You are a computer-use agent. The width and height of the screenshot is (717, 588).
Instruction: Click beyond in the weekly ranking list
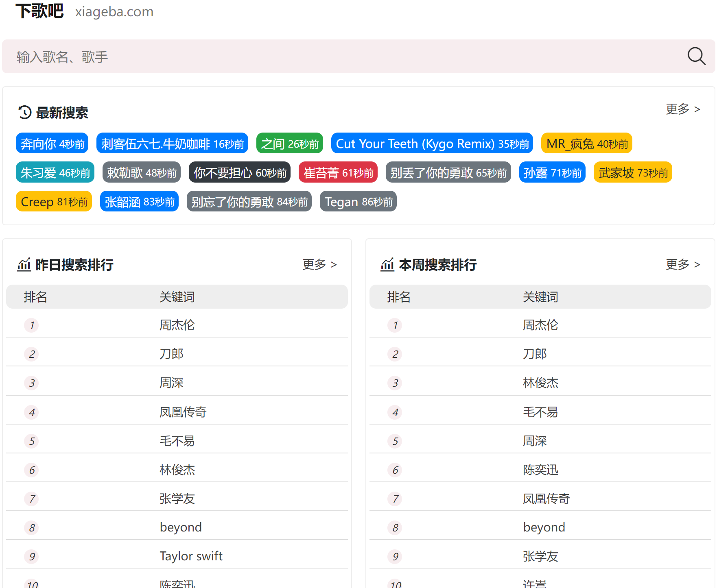(x=544, y=527)
